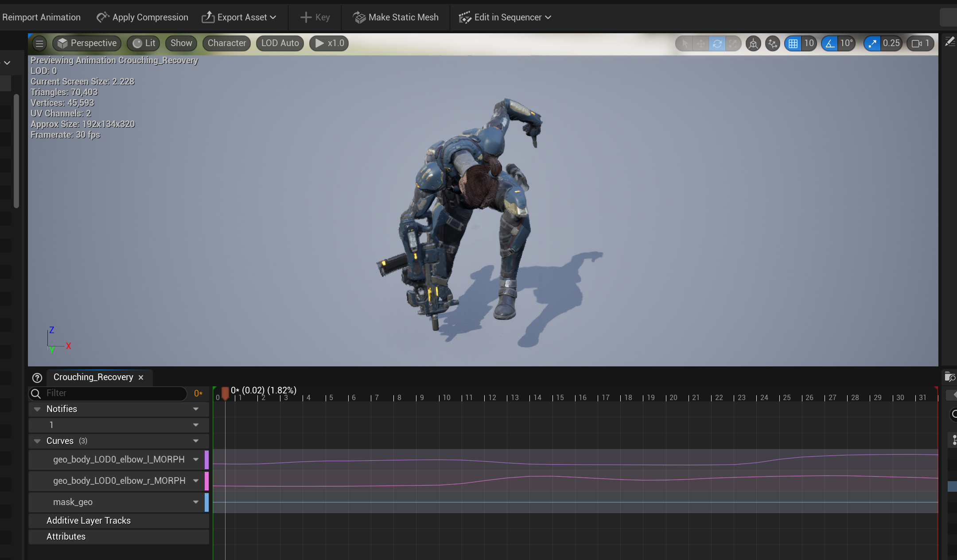The width and height of the screenshot is (957, 560).
Task: Click the coordinate system cube icon
Action: click(x=753, y=43)
